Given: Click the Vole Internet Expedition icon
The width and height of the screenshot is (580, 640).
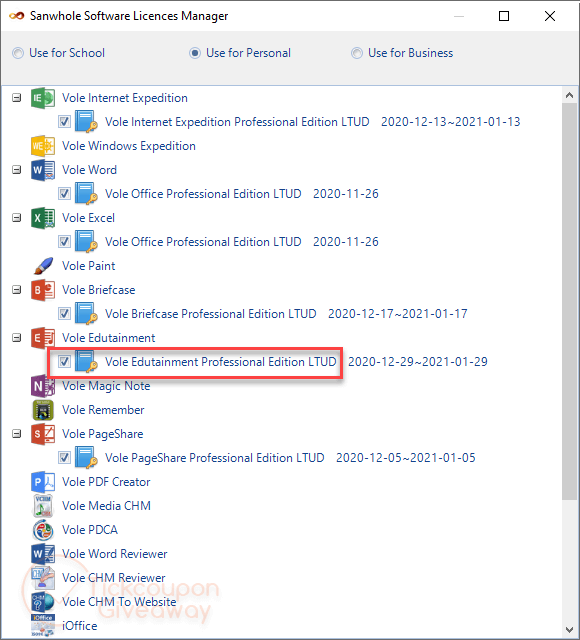Looking at the screenshot, I should pos(43,98).
